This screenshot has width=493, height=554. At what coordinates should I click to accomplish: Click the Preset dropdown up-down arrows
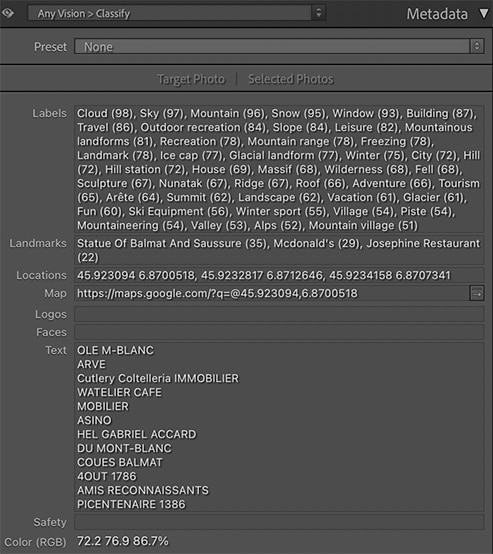[477, 47]
